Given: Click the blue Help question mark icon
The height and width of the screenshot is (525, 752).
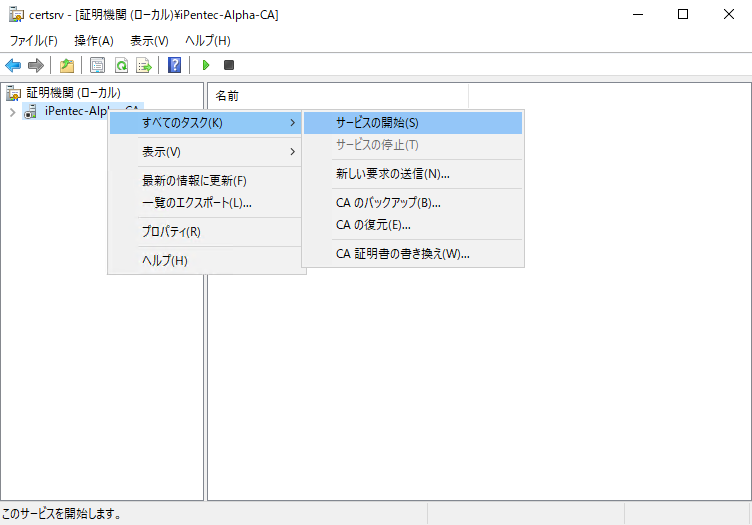Looking at the screenshot, I should (175, 65).
